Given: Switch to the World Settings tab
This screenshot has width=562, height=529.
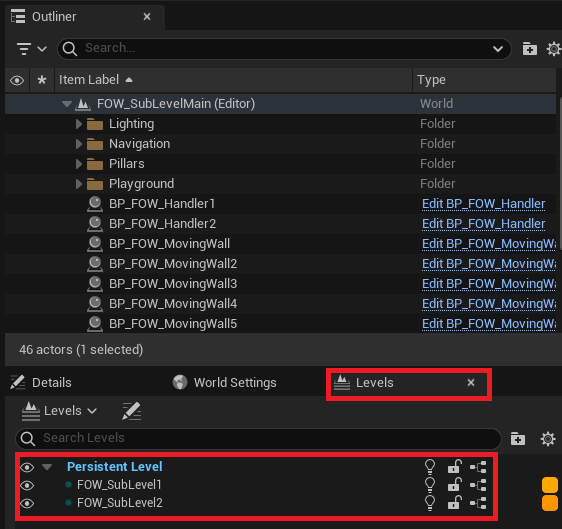Looking at the screenshot, I should tap(224, 382).
